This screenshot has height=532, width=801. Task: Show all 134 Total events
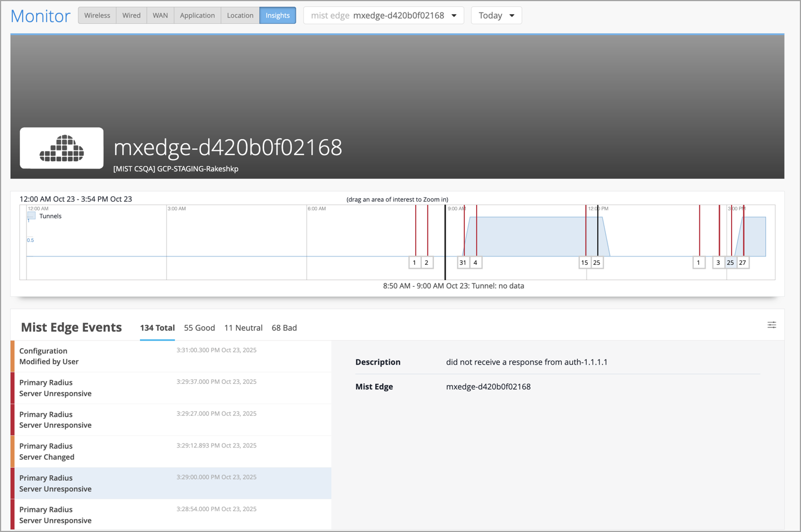click(x=157, y=328)
